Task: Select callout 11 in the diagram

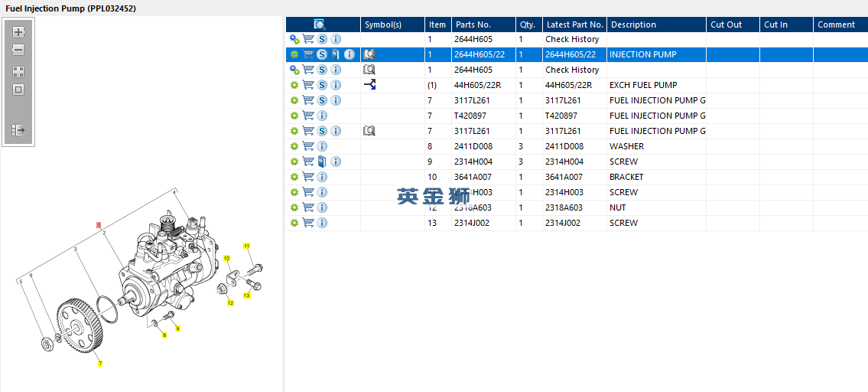Action: pos(247,245)
